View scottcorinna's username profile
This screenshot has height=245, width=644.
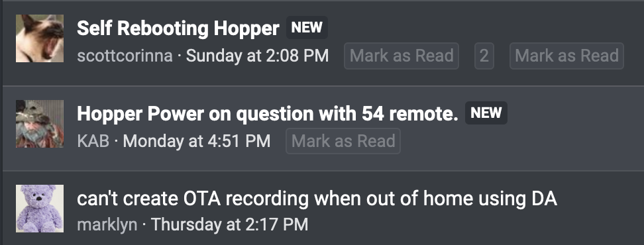[125, 56]
